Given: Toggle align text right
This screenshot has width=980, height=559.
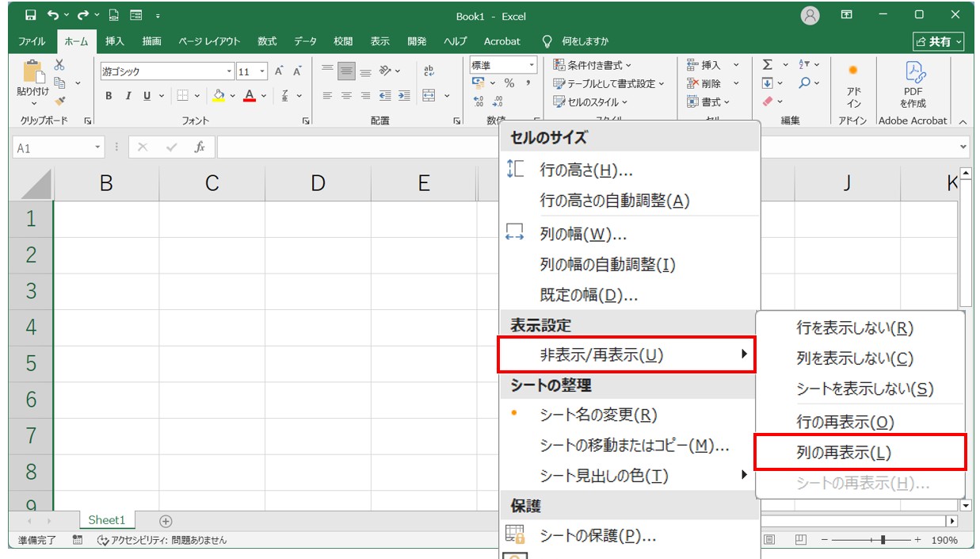Looking at the screenshot, I should pyautogui.click(x=365, y=96).
